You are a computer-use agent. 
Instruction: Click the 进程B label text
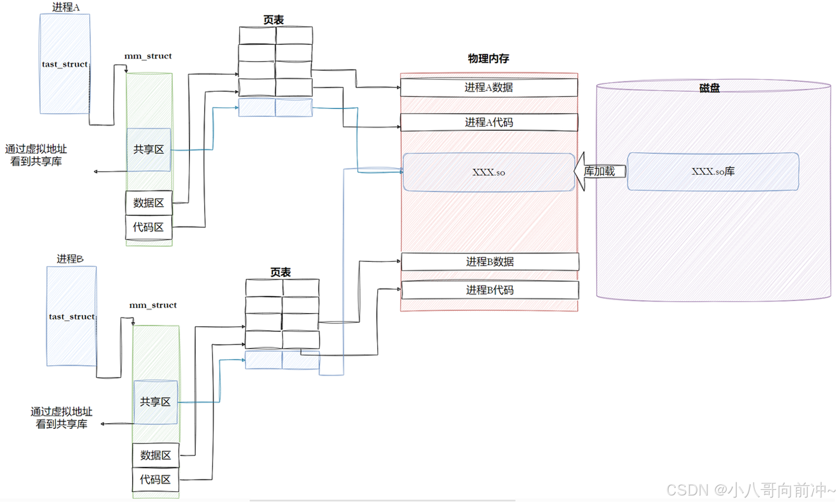pos(70,259)
